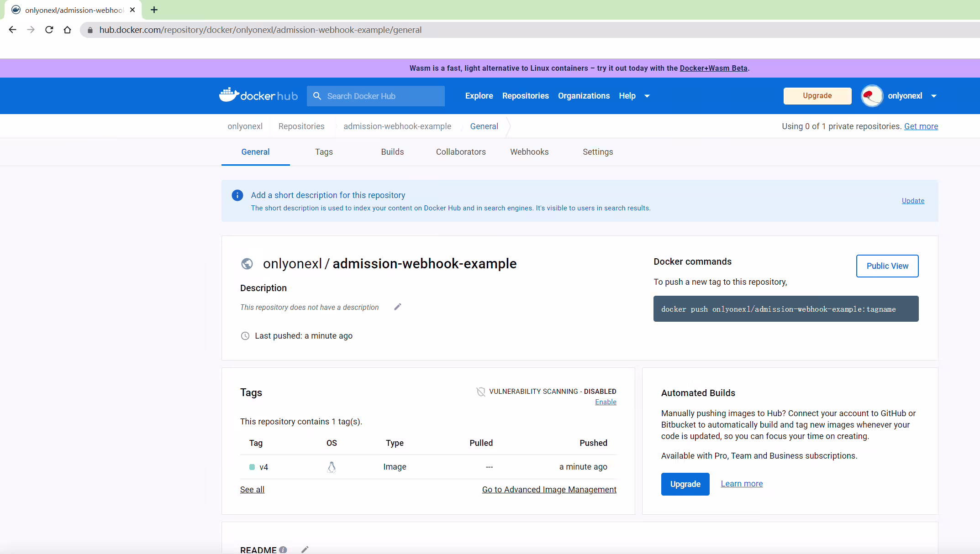Viewport: 980px width, 554px height.
Task: Click the v4 tag name
Action: pos(263,467)
